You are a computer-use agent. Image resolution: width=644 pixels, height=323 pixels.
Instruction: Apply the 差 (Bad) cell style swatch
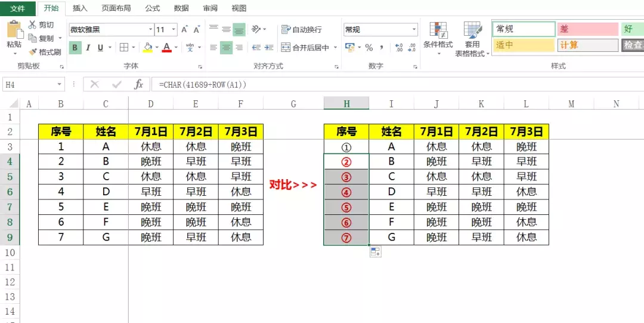[587, 29]
